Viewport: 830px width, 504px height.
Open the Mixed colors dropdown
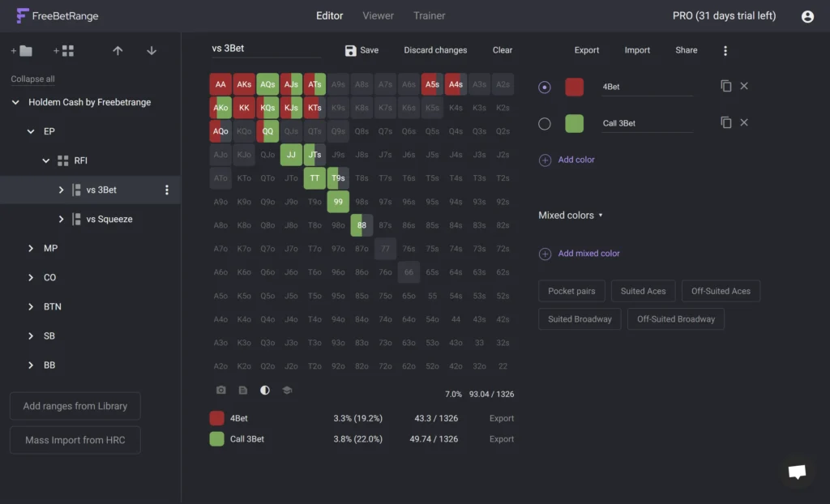[x=571, y=216]
